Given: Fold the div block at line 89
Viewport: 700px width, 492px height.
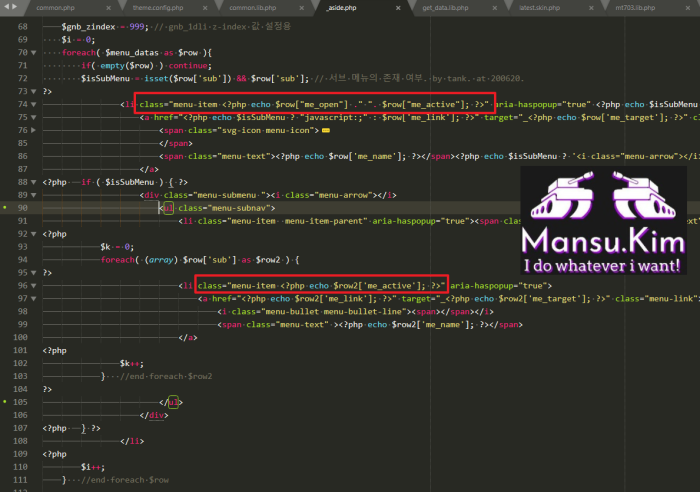Looking at the screenshot, I should point(34,194).
